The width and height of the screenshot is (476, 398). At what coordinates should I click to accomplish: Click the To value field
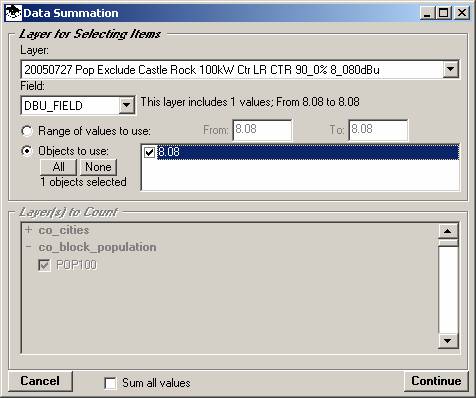pyautogui.click(x=378, y=130)
